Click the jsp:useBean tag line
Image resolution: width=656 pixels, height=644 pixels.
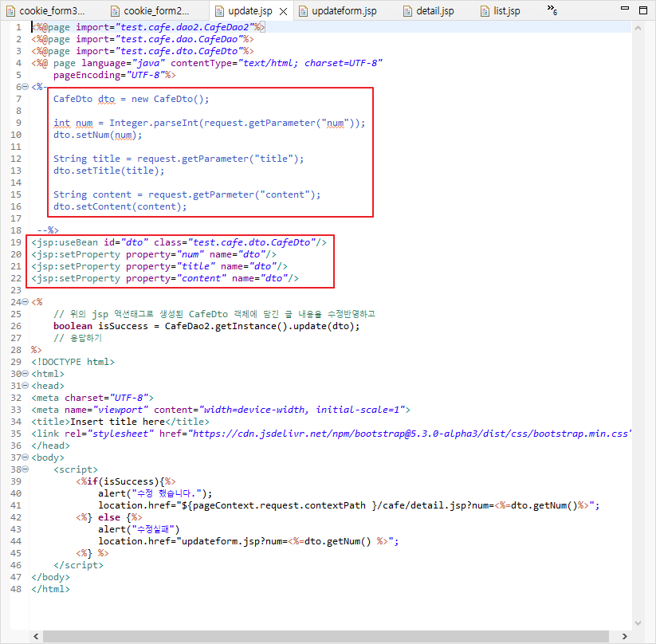click(x=179, y=242)
